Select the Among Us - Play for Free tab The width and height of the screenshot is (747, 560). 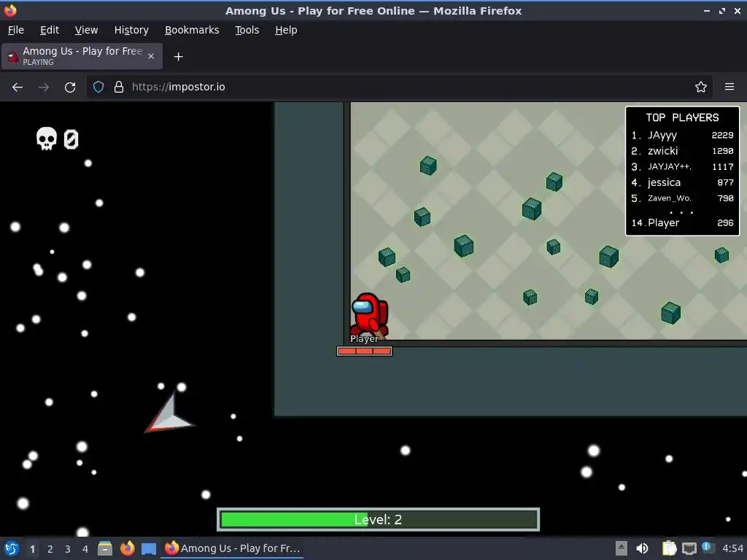pyautogui.click(x=82, y=56)
